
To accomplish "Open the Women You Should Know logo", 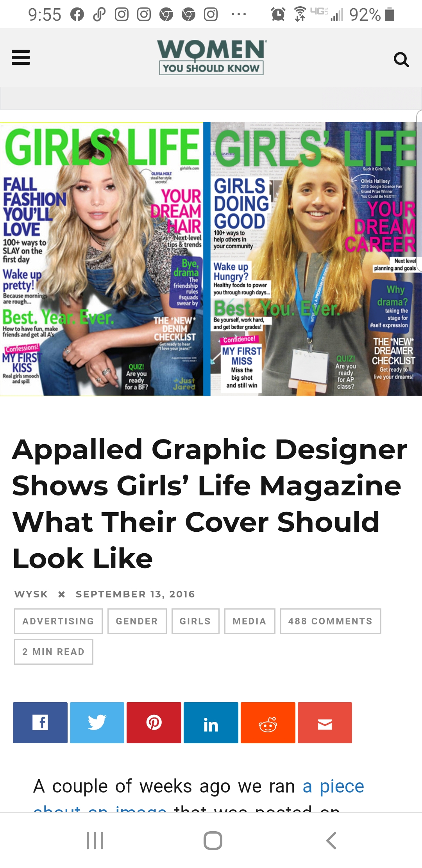I will (x=211, y=57).
